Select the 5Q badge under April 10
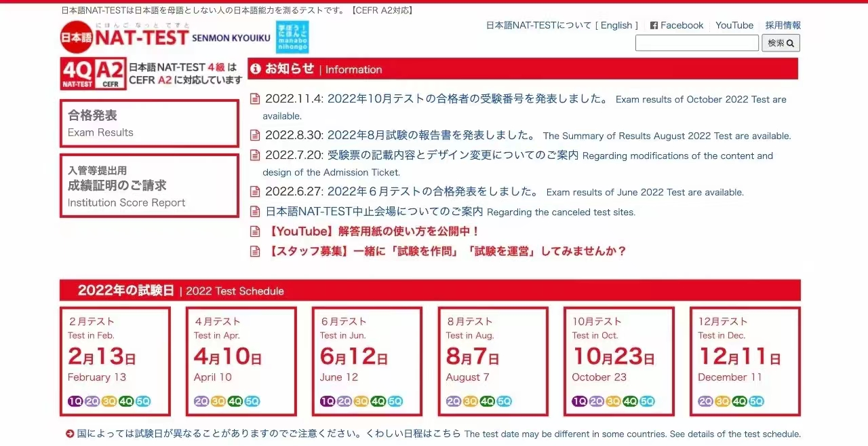Image resolution: width=868 pixels, height=446 pixels. click(252, 401)
